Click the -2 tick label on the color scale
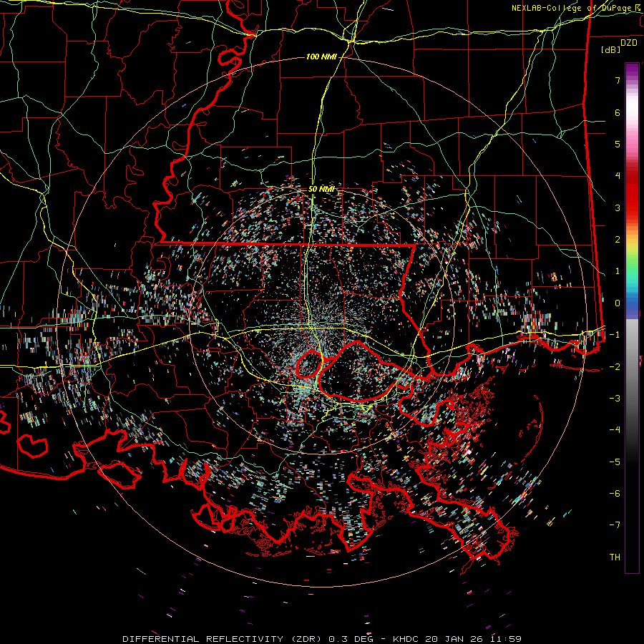The image size is (644, 644). coord(615,366)
